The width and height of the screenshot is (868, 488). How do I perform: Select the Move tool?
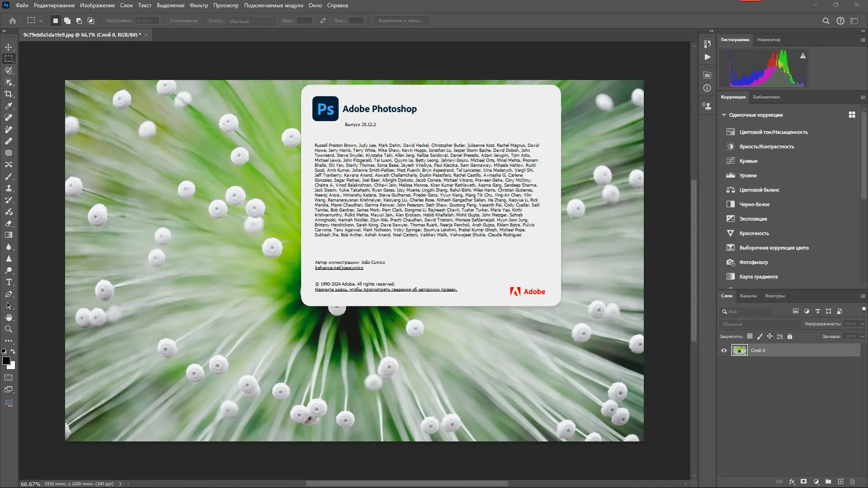click(x=9, y=47)
